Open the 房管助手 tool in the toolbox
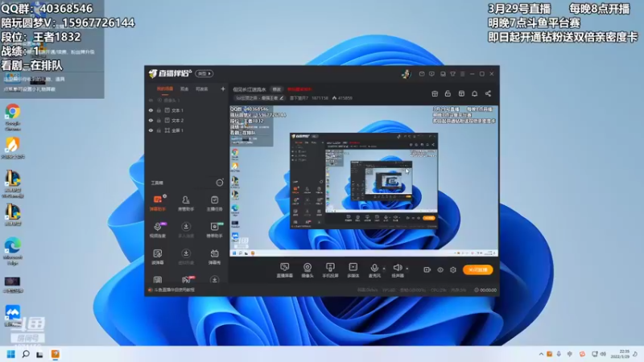The width and height of the screenshot is (644, 362). 186,203
